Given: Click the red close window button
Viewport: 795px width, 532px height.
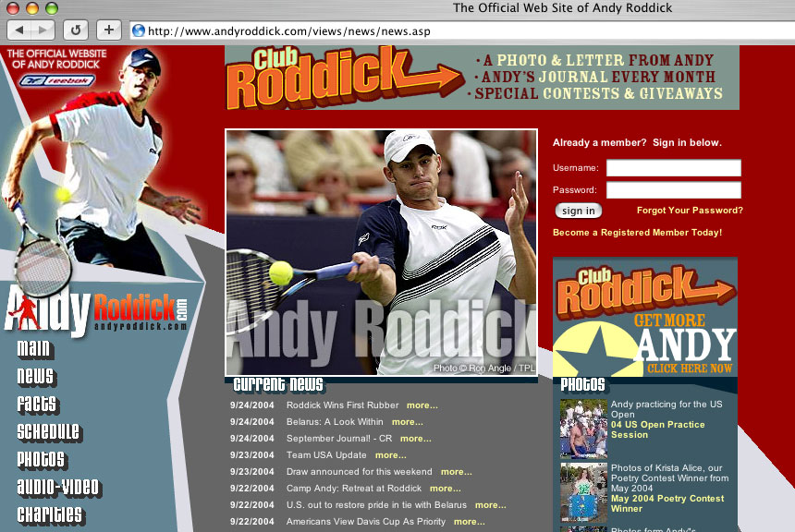Looking at the screenshot, I should pos(13,8).
